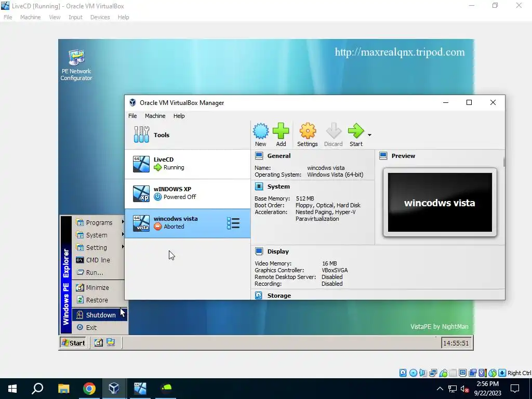Click the Storage section header
Screen dimensions: 532x399
pyautogui.click(x=279, y=296)
